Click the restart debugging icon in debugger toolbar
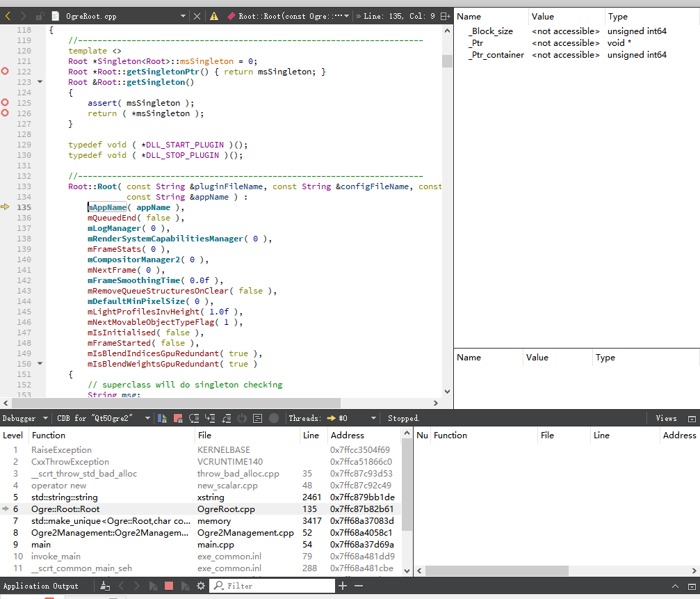 coord(241,418)
